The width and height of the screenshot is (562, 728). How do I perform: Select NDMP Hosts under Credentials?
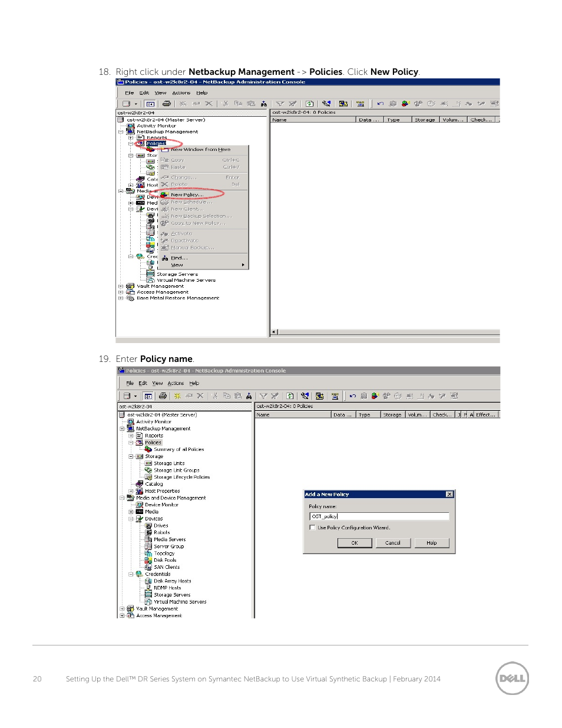tap(167, 588)
